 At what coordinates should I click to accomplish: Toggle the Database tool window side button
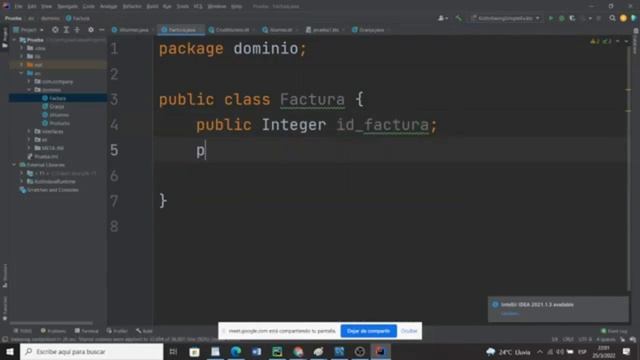(636, 41)
